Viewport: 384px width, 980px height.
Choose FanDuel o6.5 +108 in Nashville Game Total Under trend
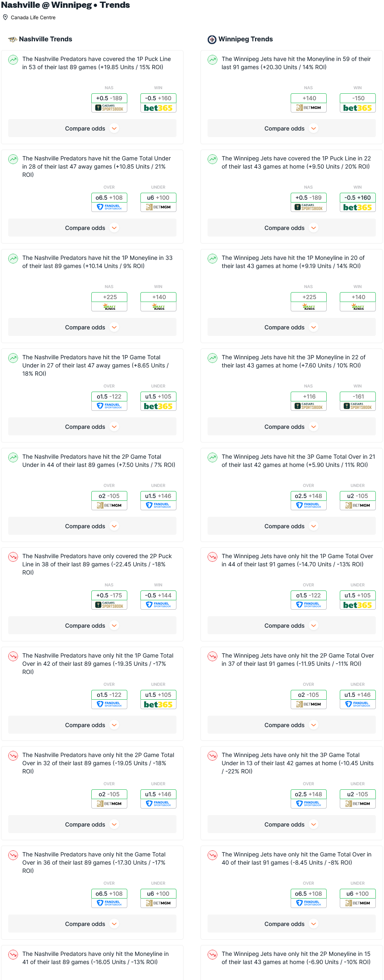(x=109, y=202)
